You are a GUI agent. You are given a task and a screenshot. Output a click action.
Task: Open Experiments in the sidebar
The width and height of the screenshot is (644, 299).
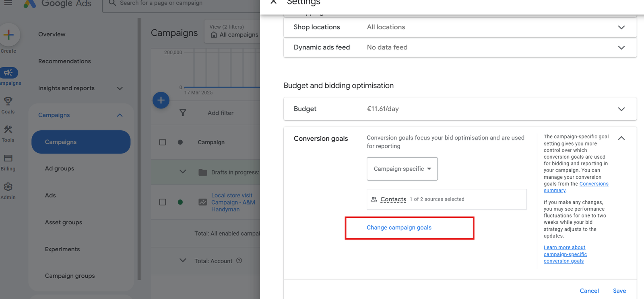point(62,250)
